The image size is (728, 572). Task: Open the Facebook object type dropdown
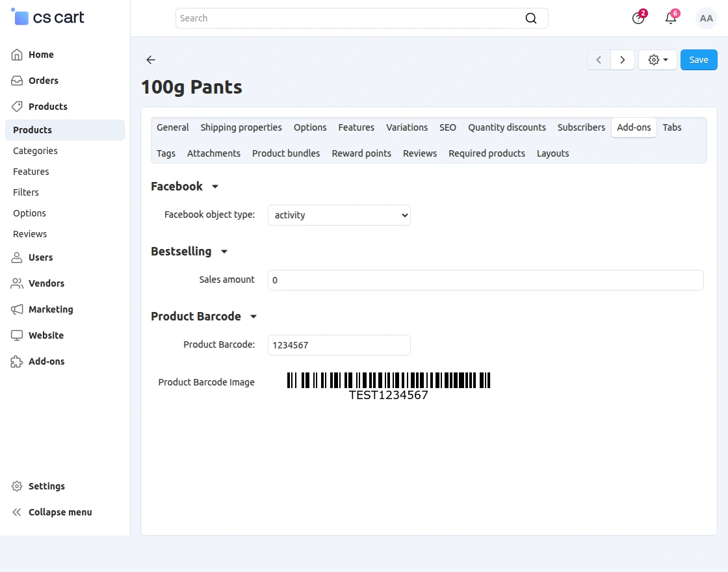[x=339, y=215]
